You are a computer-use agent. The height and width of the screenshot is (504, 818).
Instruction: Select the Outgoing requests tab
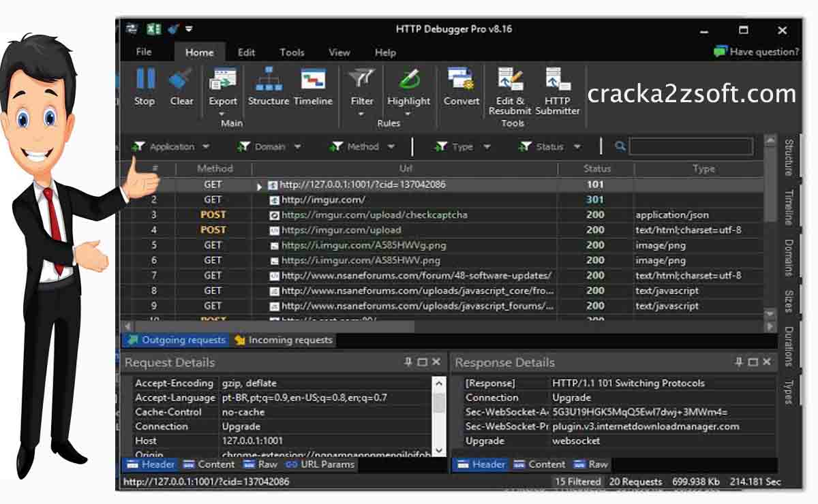point(177,340)
